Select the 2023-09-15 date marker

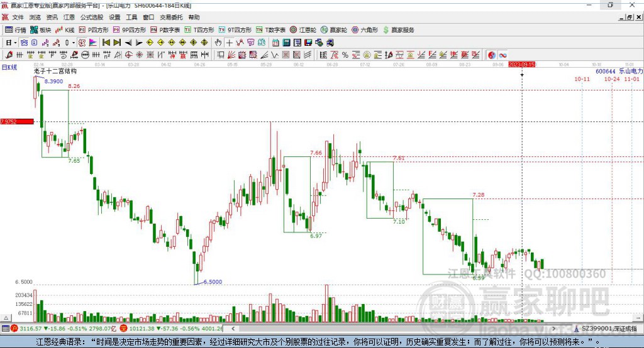(x=521, y=65)
